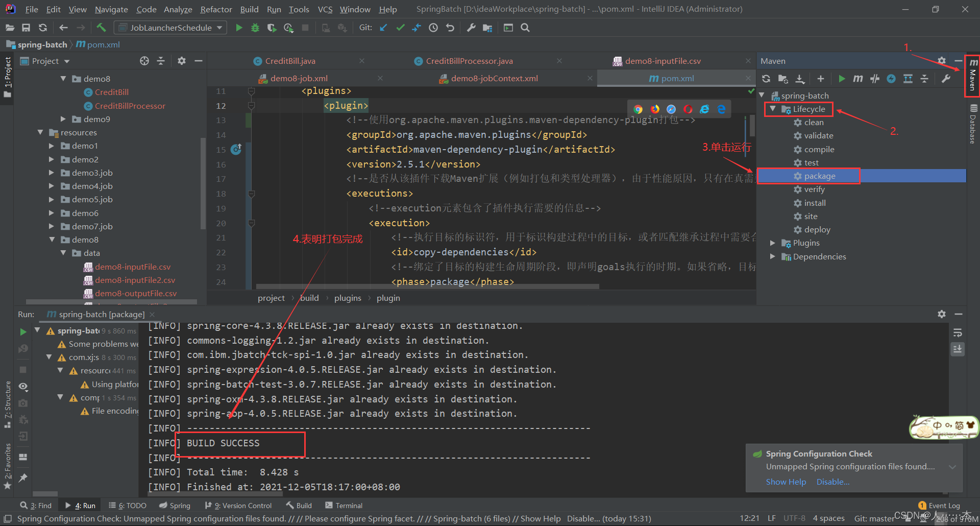The image size is (980, 526).
Task: Open the VCS menu
Action: click(325, 9)
